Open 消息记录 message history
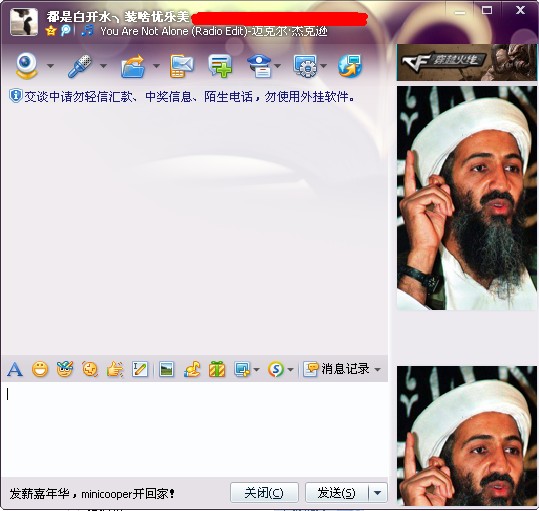Viewport: 539px width, 511px height. click(x=337, y=369)
